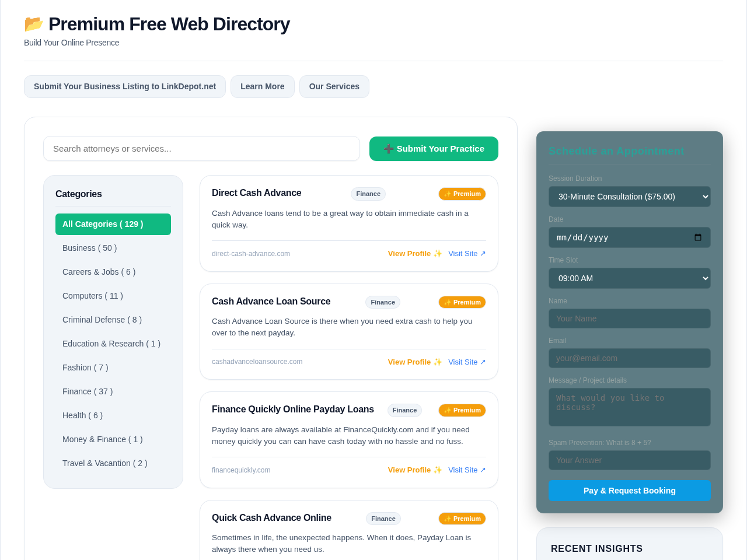The width and height of the screenshot is (747, 560).
Task: View Profile for Direct Cash Advance
Action: click(x=415, y=254)
